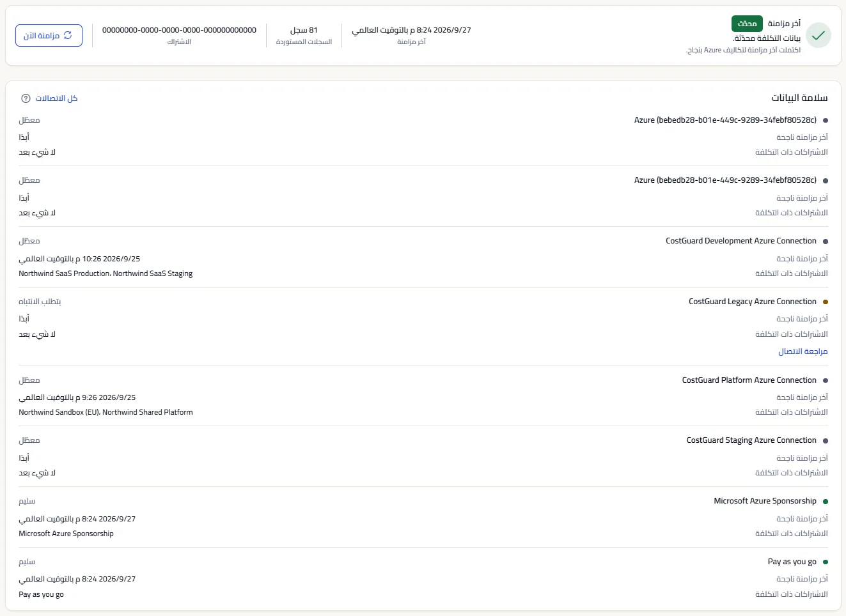Click the Microsoft Azure Sponsorship subscription value at bottom-left
Viewport: 846px width, 616px height.
tap(66, 534)
